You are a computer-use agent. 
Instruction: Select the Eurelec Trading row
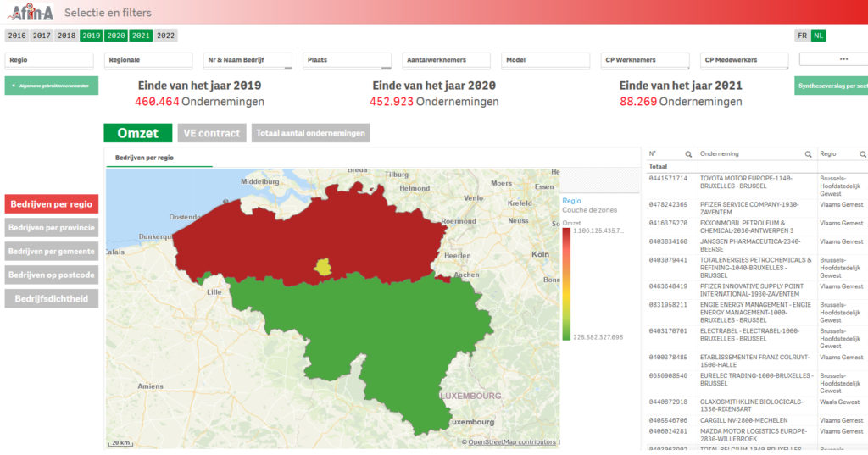tap(757, 383)
